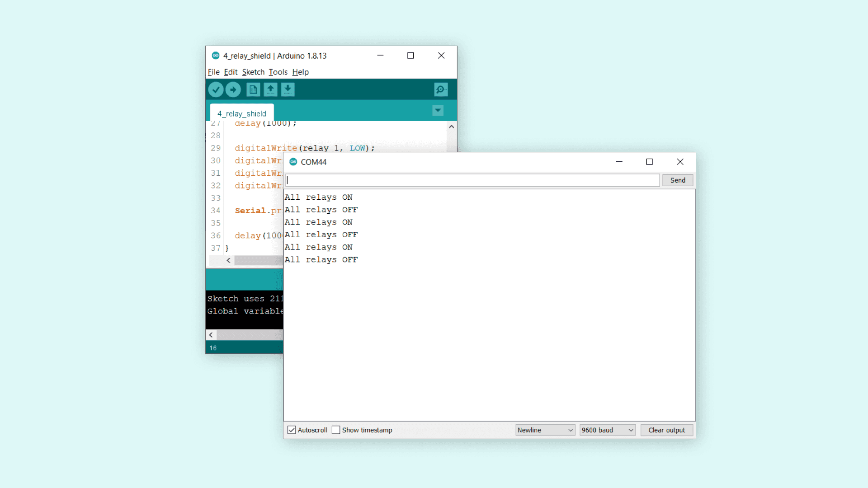The image size is (868, 488).
Task: Open the Tools menu
Action: (278, 72)
